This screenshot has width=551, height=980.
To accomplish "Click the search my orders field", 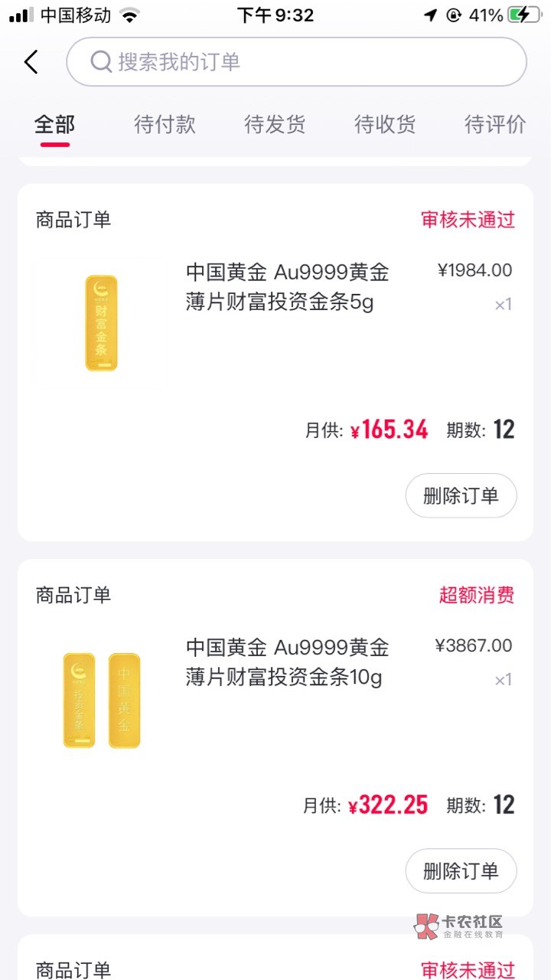I will point(306,62).
